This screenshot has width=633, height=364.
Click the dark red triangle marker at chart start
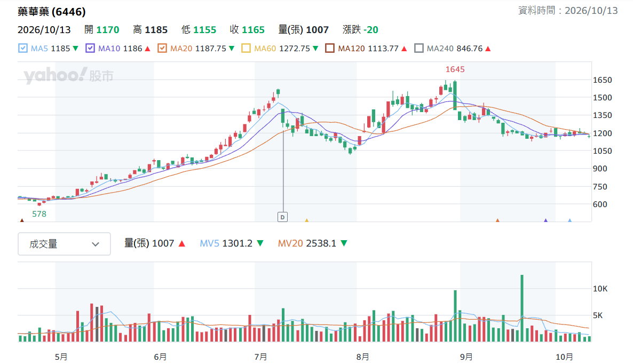coord(22,220)
